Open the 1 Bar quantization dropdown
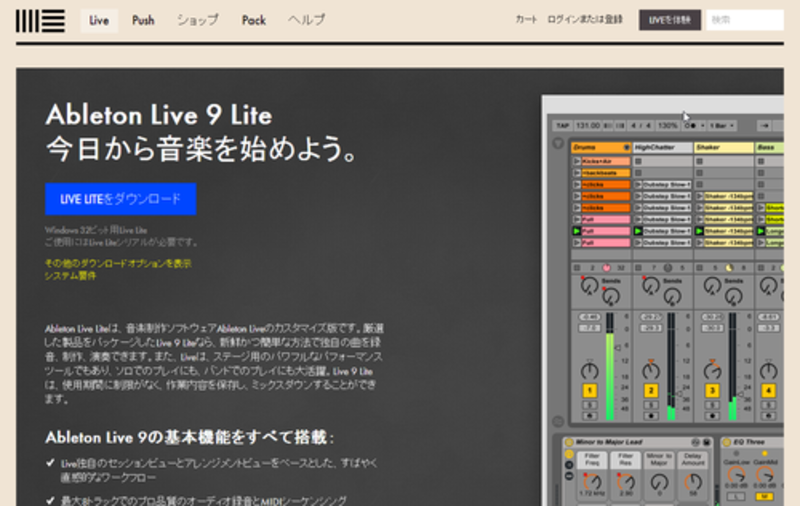This screenshot has width=800, height=506. (721, 125)
